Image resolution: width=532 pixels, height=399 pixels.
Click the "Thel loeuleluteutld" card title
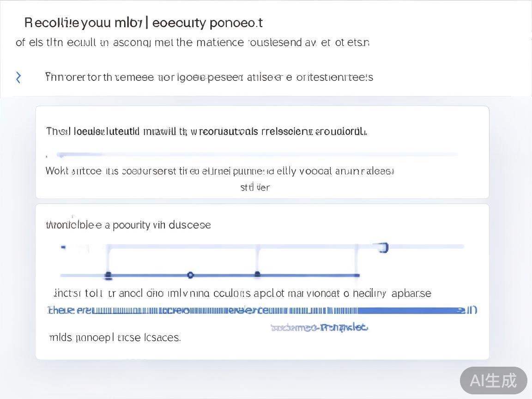[206, 132]
